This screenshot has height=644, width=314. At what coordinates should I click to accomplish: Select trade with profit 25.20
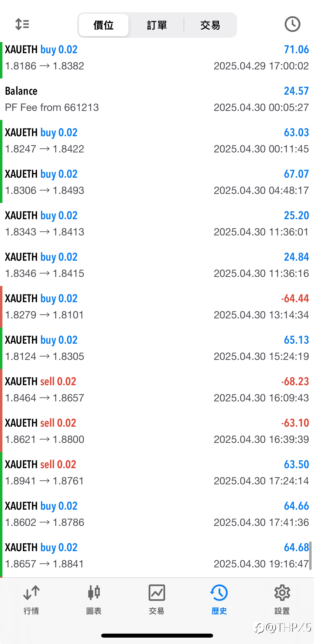click(157, 224)
